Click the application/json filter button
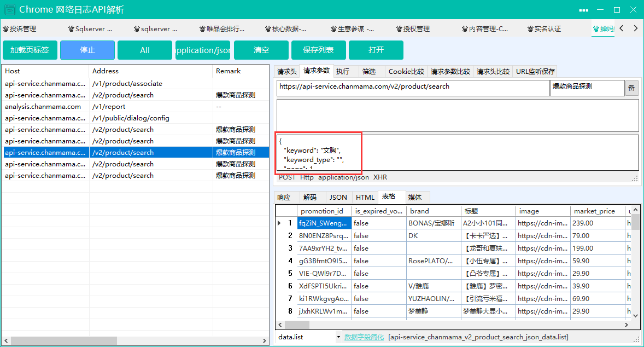 click(x=202, y=50)
